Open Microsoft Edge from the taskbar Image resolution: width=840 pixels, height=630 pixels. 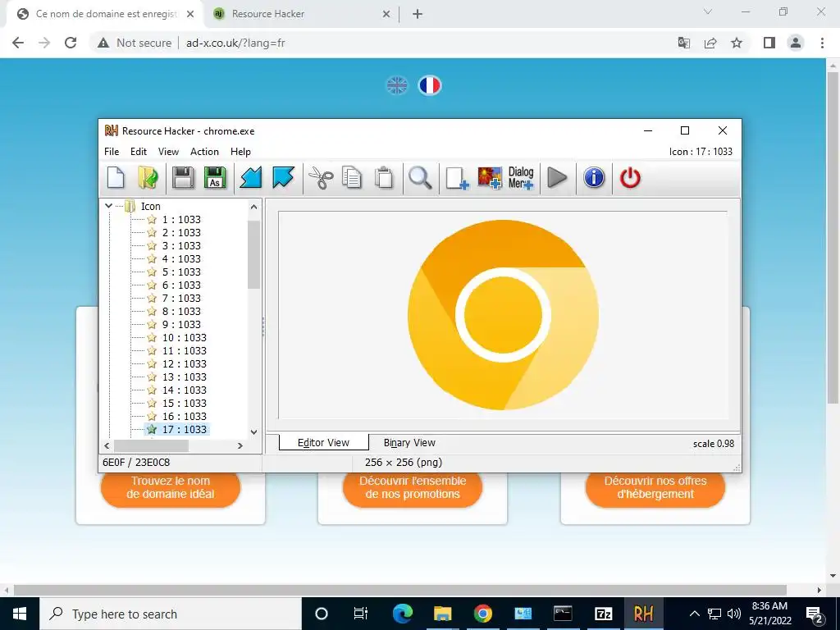point(402,614)
